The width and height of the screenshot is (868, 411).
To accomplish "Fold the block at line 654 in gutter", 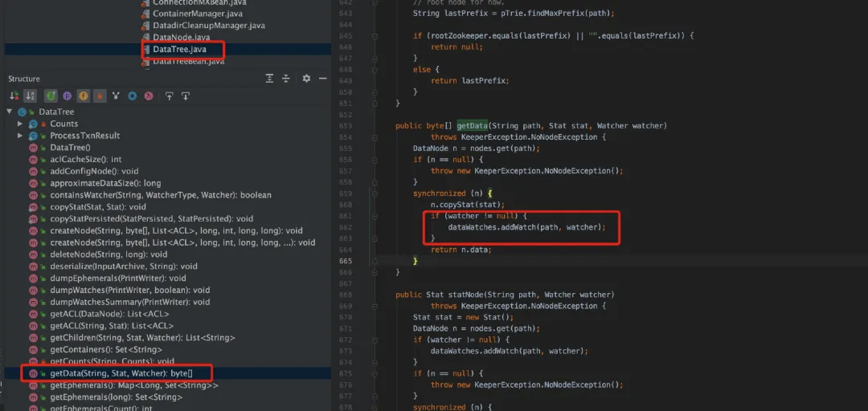I will click(x=375, y=138).
